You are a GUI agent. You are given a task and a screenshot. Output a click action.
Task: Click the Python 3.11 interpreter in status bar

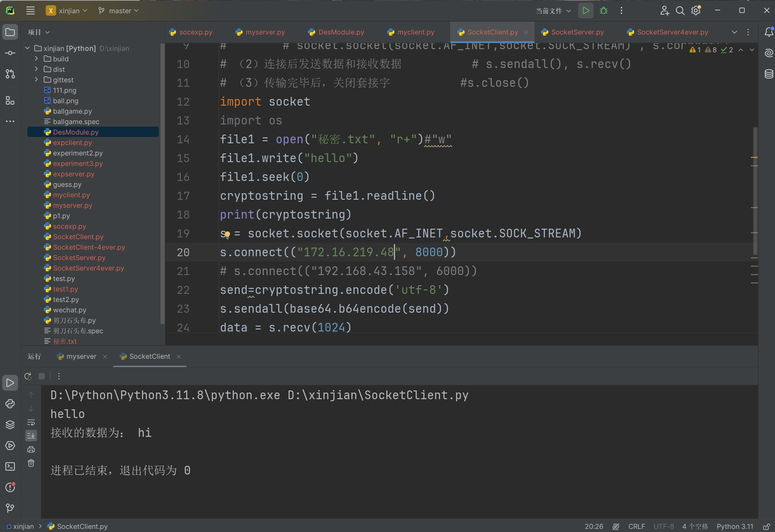coord(735,526)
